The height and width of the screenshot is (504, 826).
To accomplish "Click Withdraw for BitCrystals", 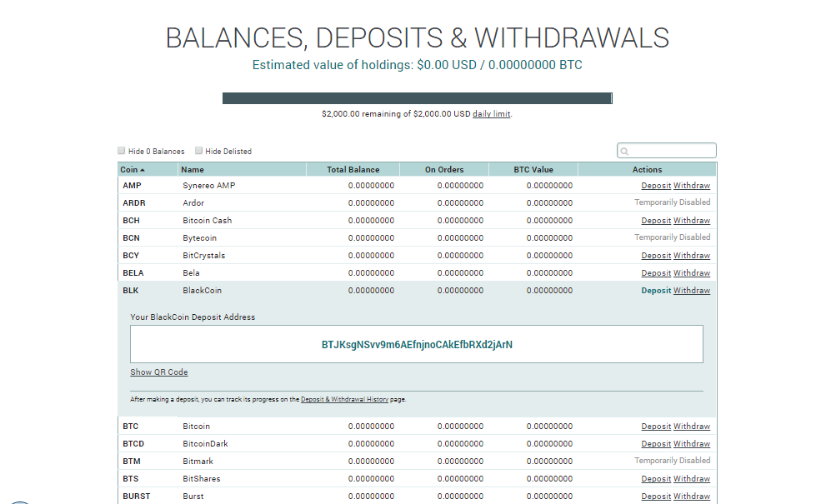I will point(692,256).
